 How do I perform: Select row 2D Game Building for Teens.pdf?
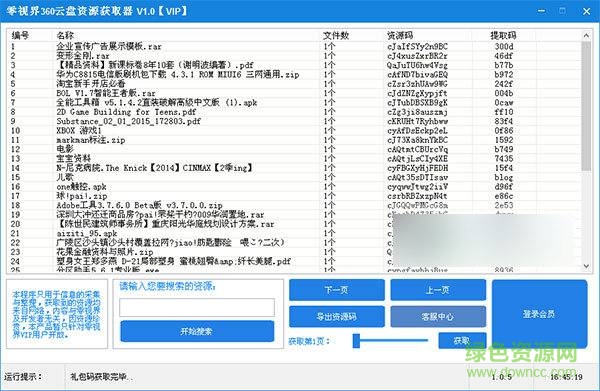(x=295, y=112)
